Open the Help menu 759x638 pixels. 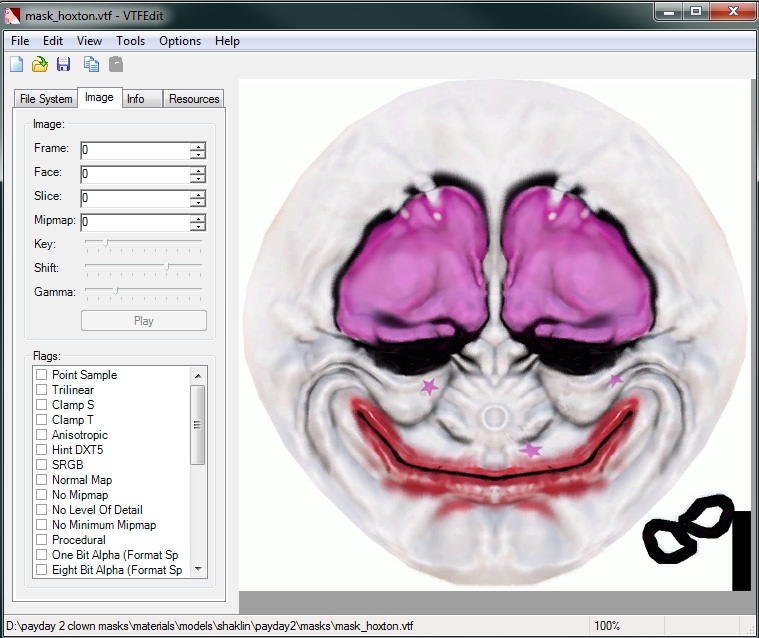[227, 41]
